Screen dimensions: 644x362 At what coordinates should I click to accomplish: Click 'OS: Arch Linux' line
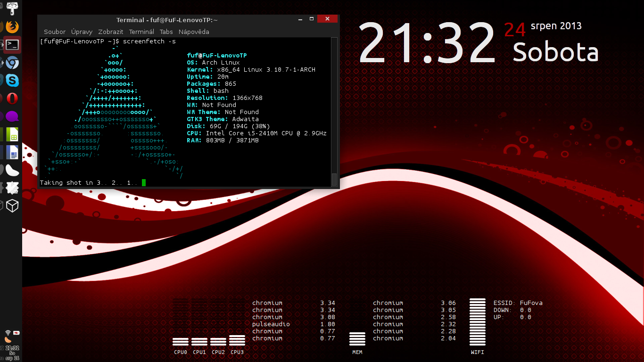click(214, 63)
